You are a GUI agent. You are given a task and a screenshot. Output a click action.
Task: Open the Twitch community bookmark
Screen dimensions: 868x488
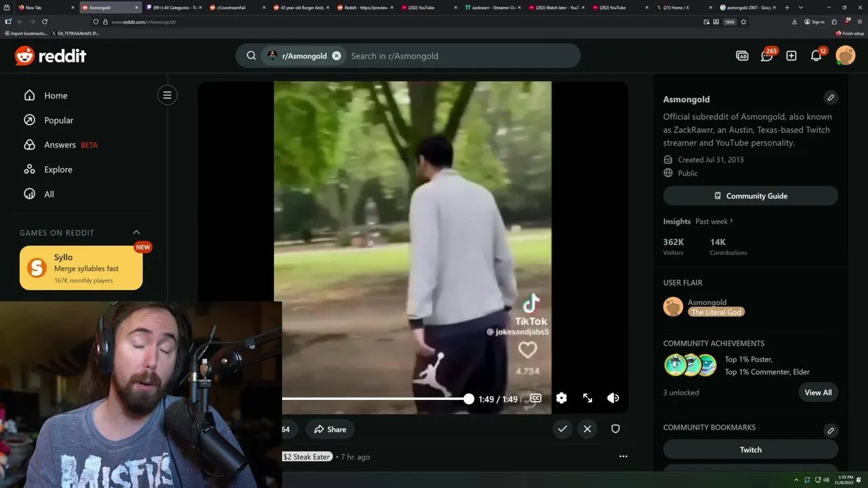[751, 449]
